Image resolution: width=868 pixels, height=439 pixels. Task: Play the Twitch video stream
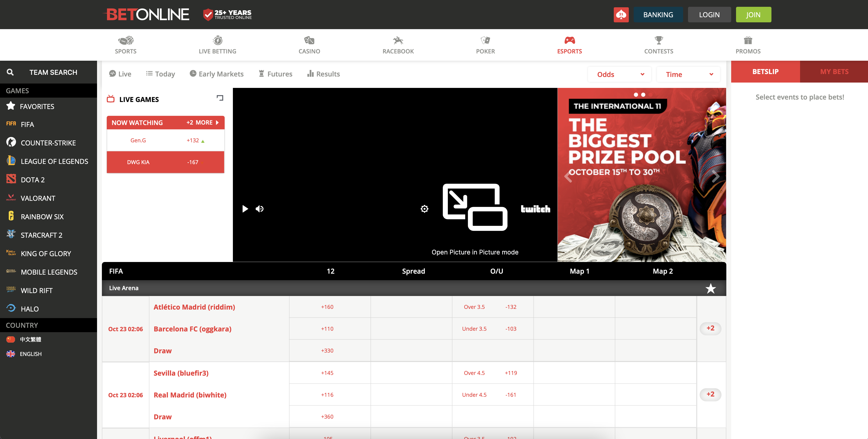point(245,209)
